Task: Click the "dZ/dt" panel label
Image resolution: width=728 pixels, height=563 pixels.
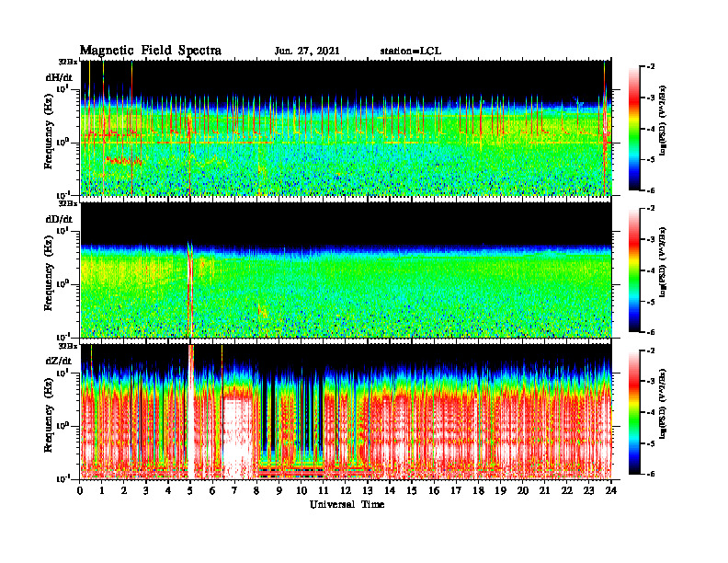Action: coord(59,361)
